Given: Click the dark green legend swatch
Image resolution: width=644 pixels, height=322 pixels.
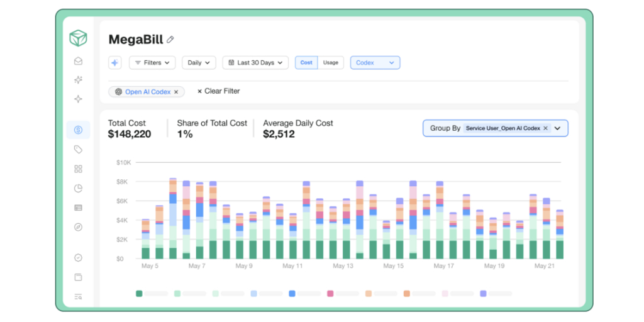Looking at the screenshot, I should [139, 294].
